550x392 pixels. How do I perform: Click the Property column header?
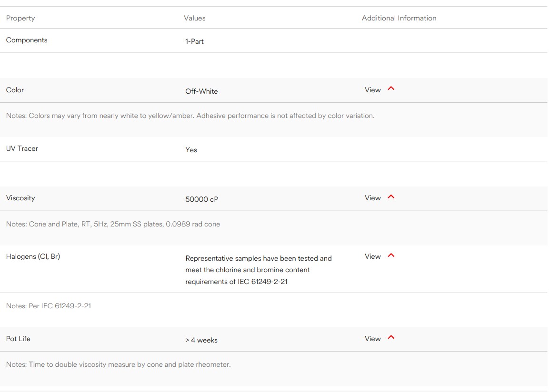(x=20, y=18)
